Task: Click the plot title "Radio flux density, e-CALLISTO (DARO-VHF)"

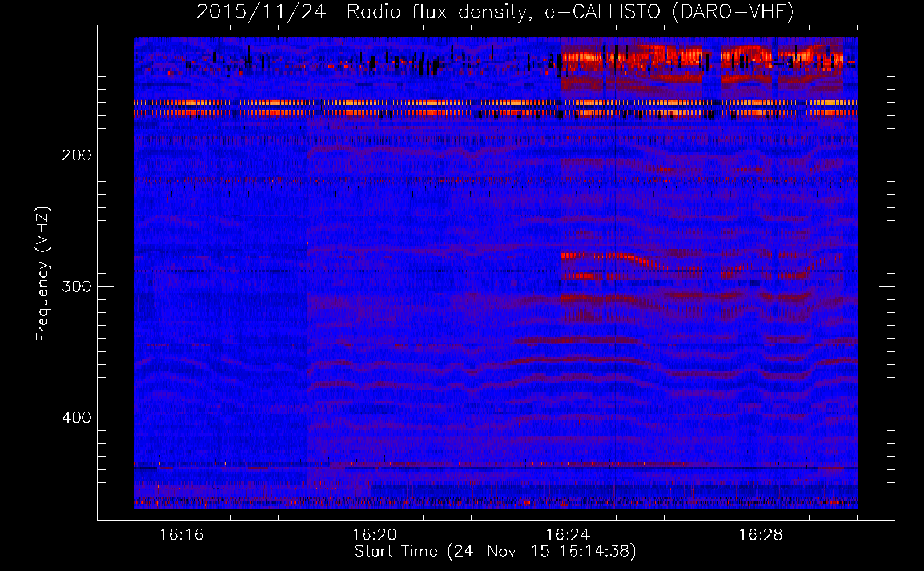Action: tap(571, 11)
